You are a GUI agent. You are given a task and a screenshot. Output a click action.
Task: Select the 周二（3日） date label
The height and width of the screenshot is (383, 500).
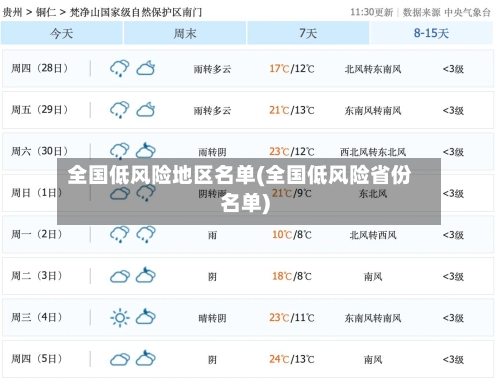(37, 276)
